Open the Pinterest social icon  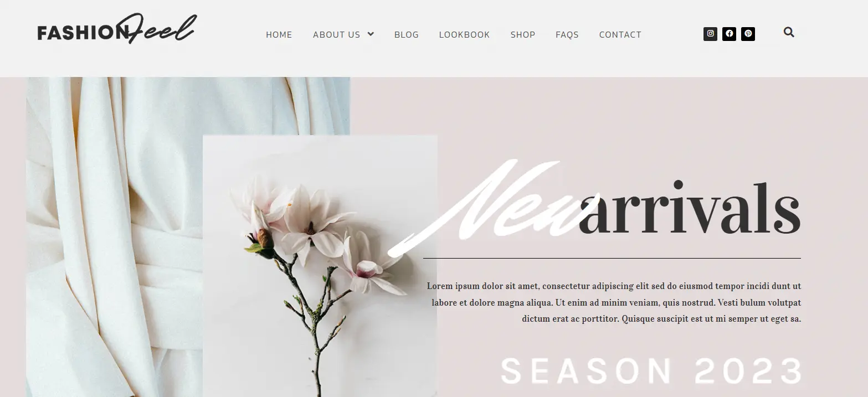click(748, 34)
